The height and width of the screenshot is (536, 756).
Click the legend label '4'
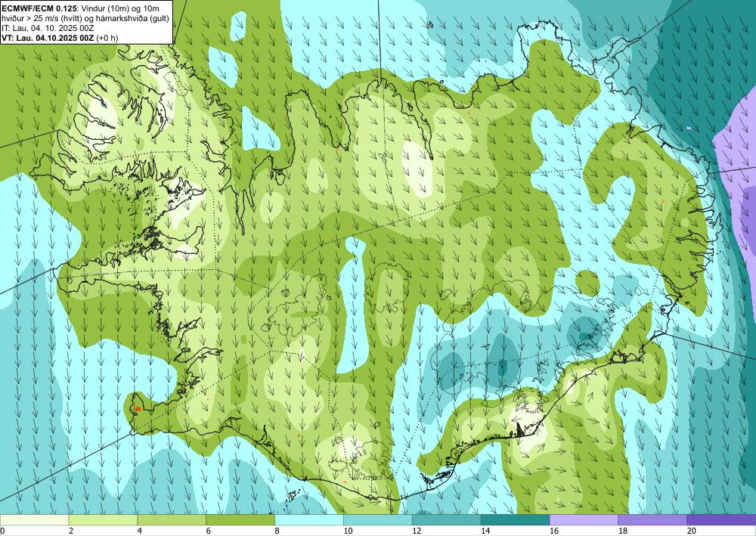pyautogui.click(x=140, y=531)
